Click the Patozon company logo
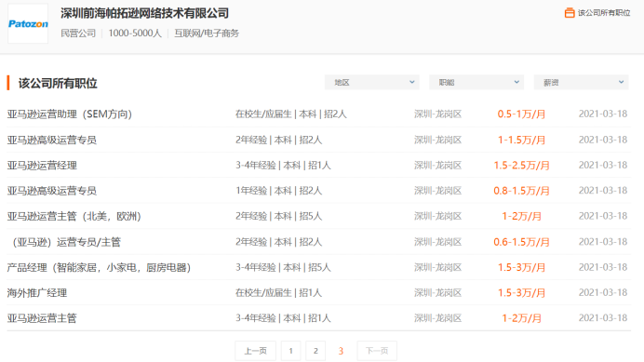This screenshot has width=644, height=362. tap(28, 24)
